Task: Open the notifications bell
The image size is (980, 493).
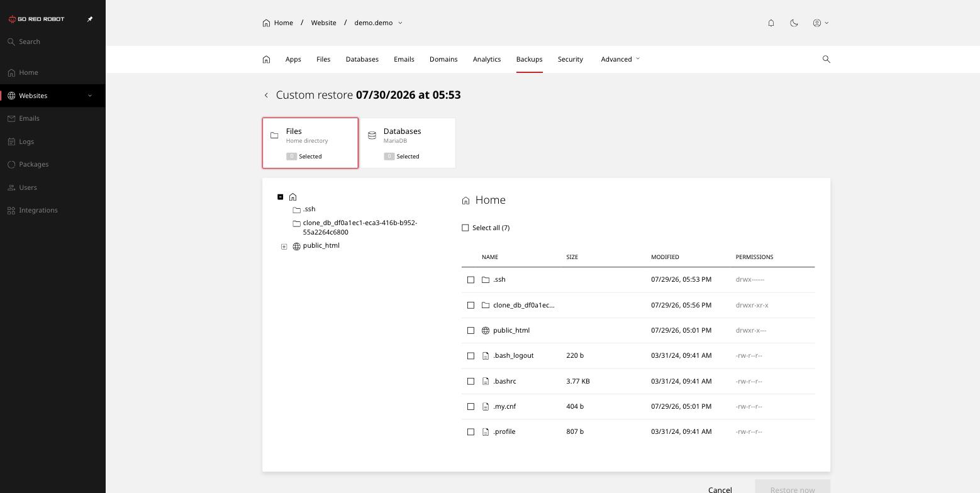Action: point(771,23)
